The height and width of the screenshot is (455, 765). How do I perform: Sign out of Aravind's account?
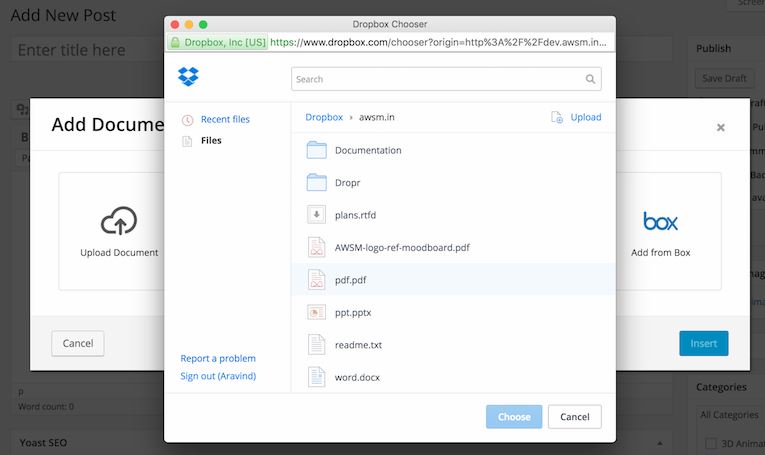pos(218,376)
